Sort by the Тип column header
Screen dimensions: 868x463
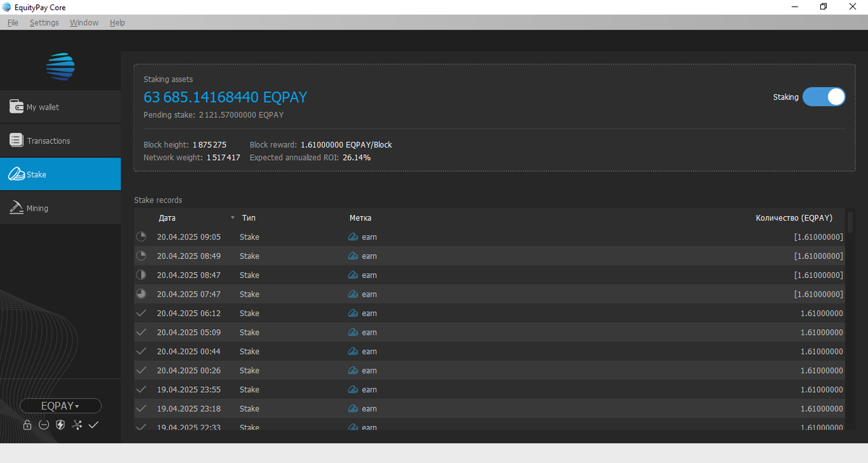(x=249, y=218)
